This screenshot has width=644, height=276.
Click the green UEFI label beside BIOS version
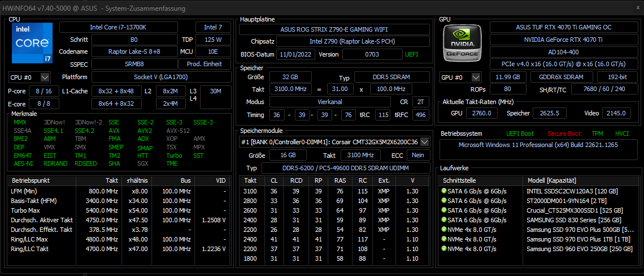(x=412, y=54)
